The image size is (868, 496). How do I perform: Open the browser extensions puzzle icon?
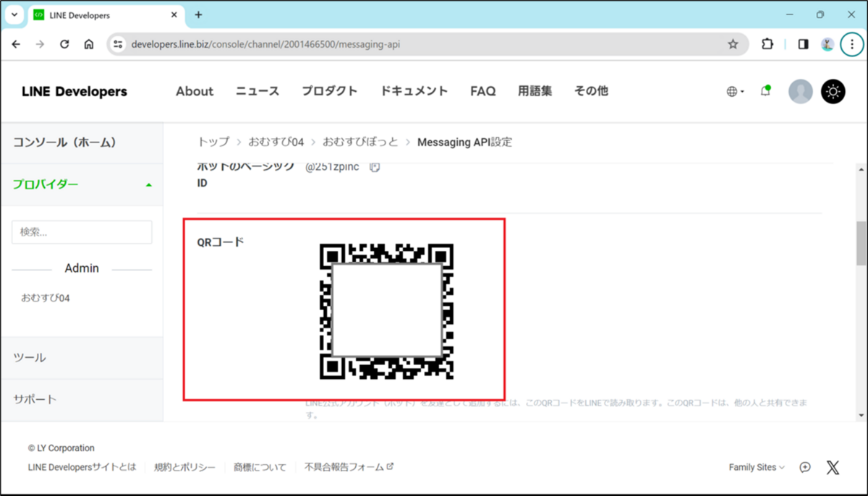tap(767, 44)
